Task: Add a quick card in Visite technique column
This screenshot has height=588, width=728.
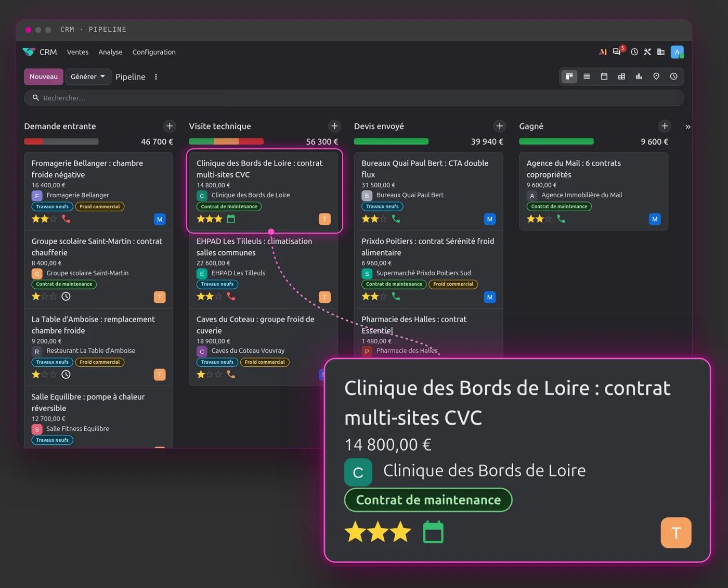Action: click(x=334, y=126)
